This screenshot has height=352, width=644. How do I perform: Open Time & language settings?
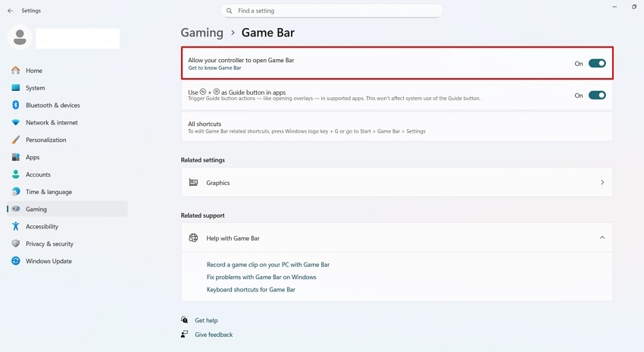[x=67, y=192]
